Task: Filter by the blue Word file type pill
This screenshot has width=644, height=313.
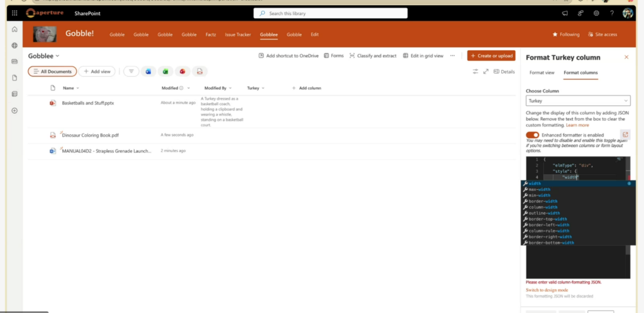Action: click(148, 72)
